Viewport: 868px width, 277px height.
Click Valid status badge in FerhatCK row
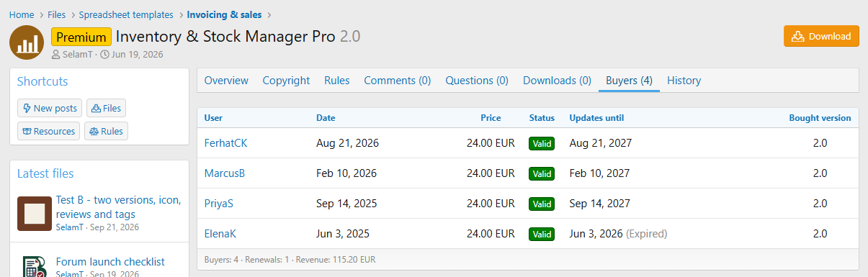pyautogui.click(x=542, y=143)
